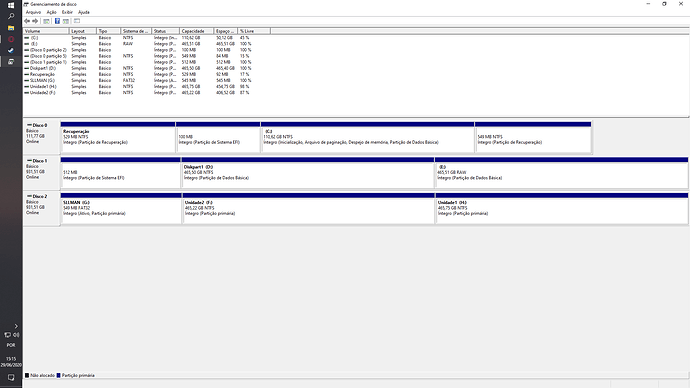Open File Explorer from the taskbar
Image resolution: width=690 pixels, height=388 pixels.
[11, 28]
